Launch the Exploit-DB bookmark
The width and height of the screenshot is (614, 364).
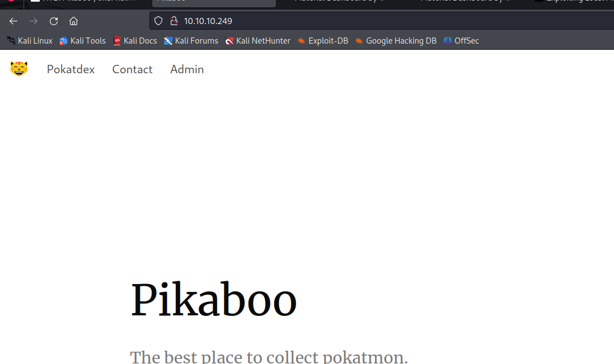(x=323, y=41)
